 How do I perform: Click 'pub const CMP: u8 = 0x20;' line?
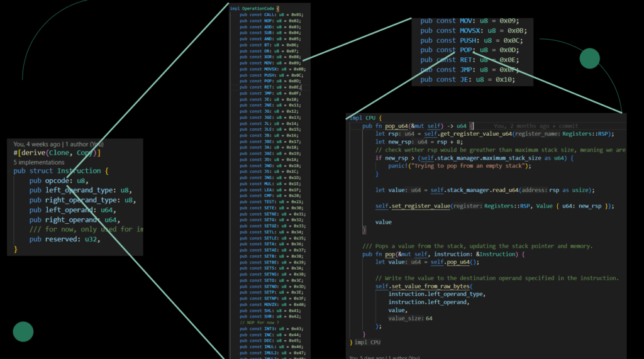point(270,196)
